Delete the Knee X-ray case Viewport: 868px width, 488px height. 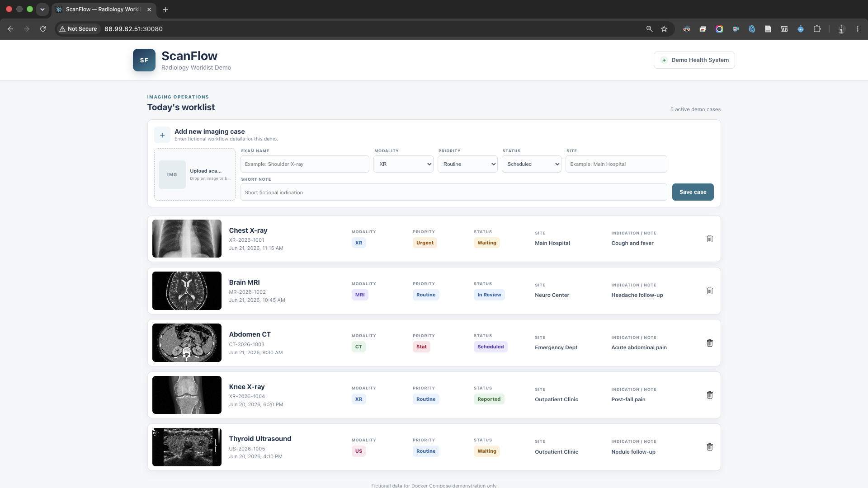tap(710, 395)
